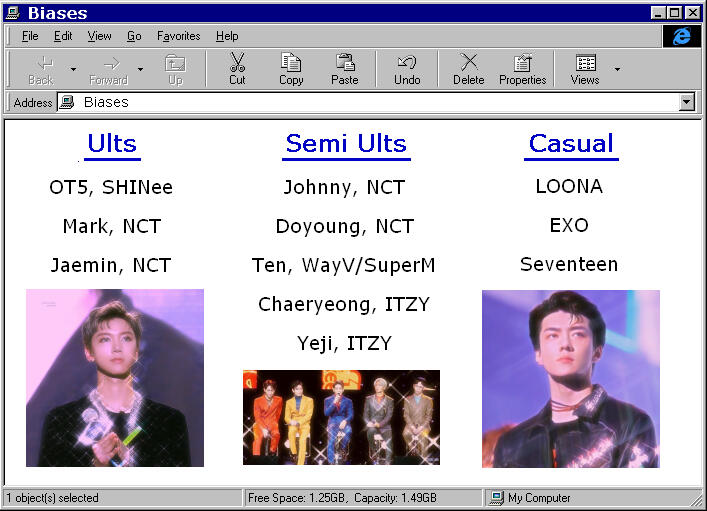Click the Casual heading link
This screenshot has width=707, height=511.
(571, 144)
